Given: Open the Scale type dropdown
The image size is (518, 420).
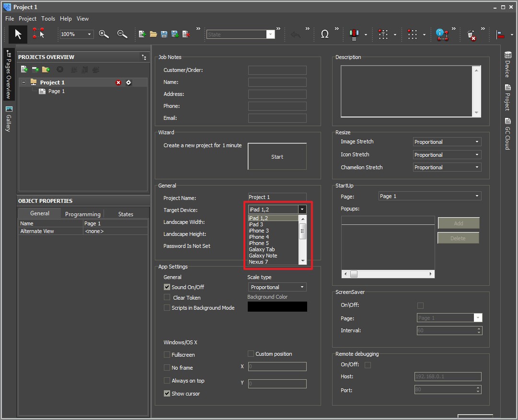Looking at the screenshot, I should (277, 287).
